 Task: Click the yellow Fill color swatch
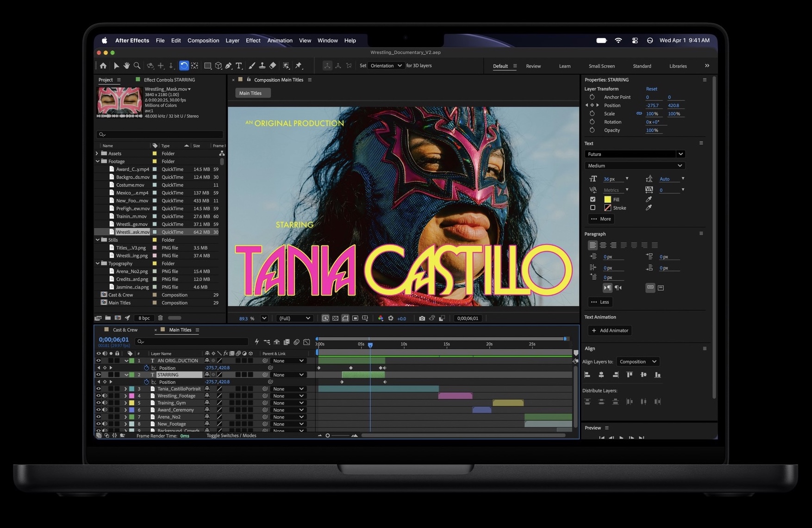click(x=607, y=199)
